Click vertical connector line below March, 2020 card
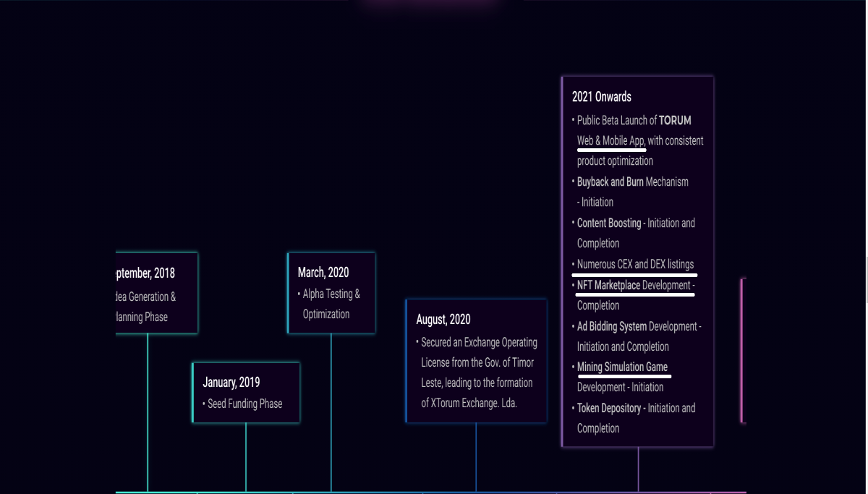Image resolution: width=868 pixels, height=494 pixels. pyautogui.click(x=331, y=412)
